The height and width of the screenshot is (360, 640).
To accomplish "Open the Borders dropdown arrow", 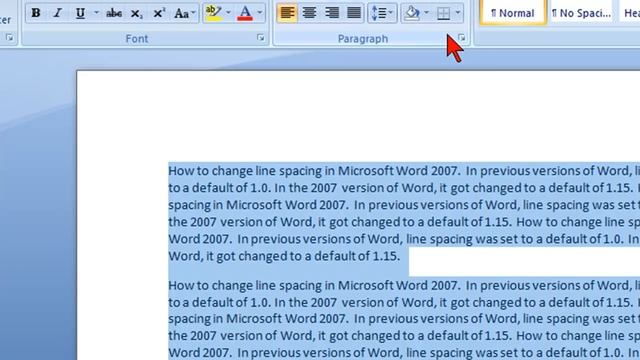I will [458, 13].
